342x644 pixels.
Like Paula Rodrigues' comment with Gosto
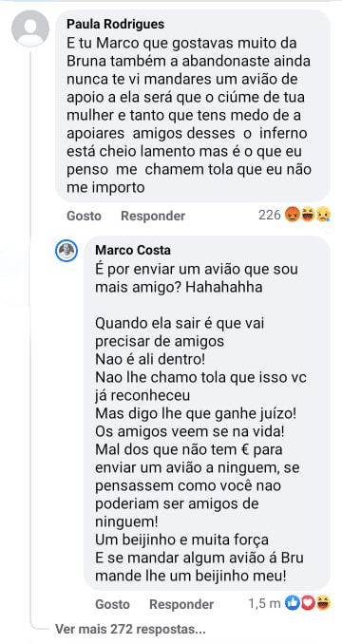click(x=85, y=216)
